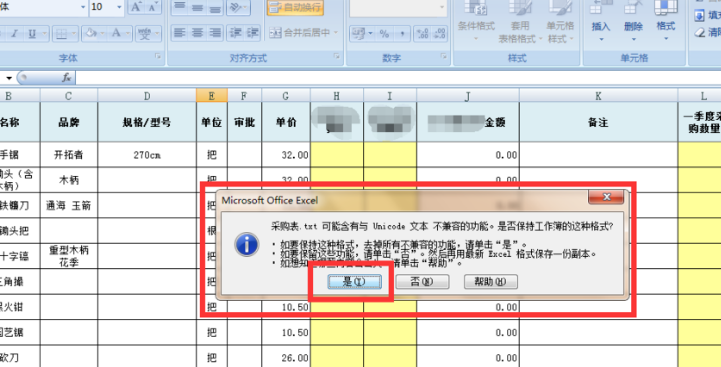Open the underline style dropdown arrow
This screenshot has width=721, height=367.
pos(45,33)
